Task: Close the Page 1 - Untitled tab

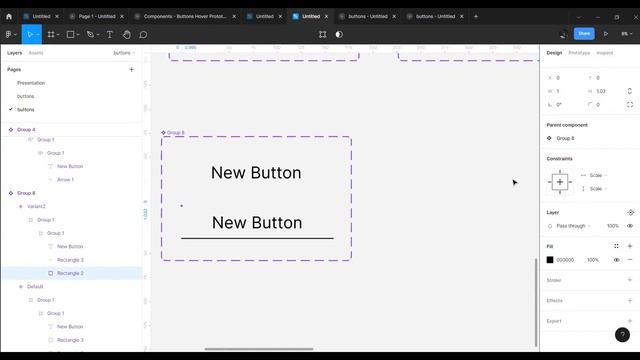Action: [122, 16]
